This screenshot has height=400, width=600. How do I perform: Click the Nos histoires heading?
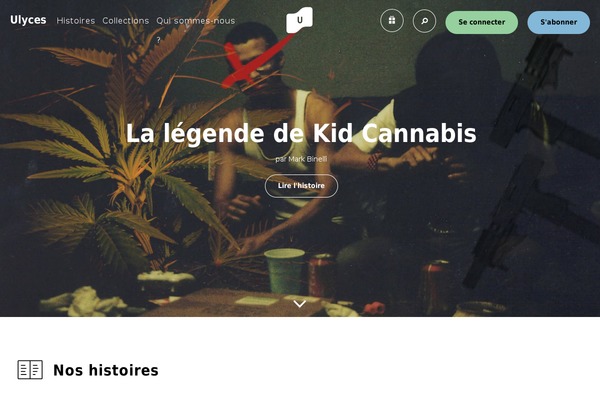(106, 370)
